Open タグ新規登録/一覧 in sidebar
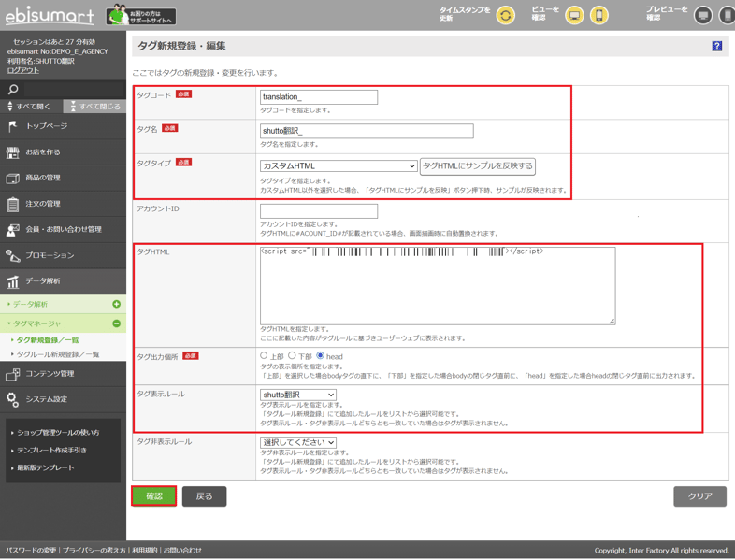735x560 pixels. pos(48,340)
